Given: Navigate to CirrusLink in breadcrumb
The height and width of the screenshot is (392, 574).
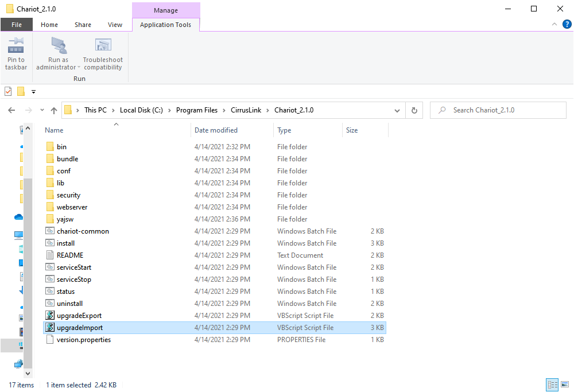Looking at the screenshot, I should coord(246,110).
